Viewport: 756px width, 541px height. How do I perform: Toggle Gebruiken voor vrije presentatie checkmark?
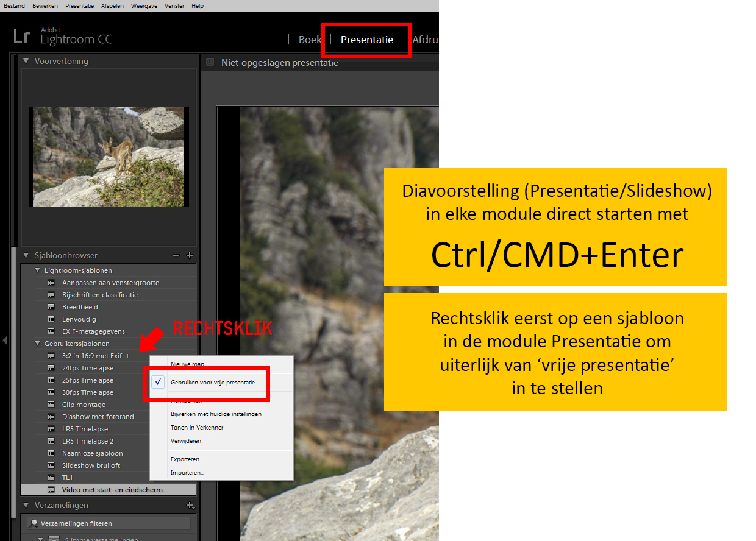(x=158, y=382)
